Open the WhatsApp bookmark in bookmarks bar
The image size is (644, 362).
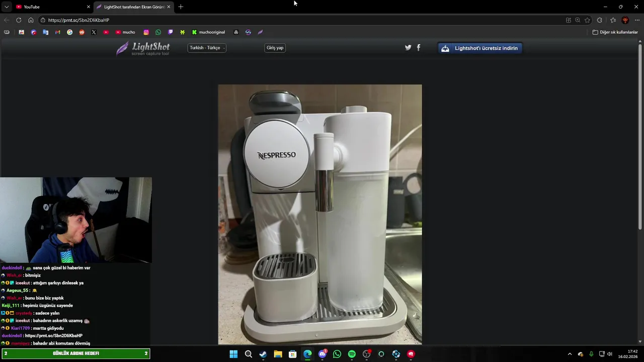point(158,32)
